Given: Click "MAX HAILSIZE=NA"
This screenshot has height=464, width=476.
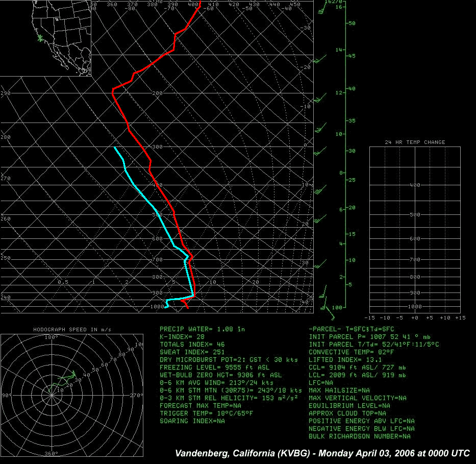Looking at the screenshot, I should [339, 390].
